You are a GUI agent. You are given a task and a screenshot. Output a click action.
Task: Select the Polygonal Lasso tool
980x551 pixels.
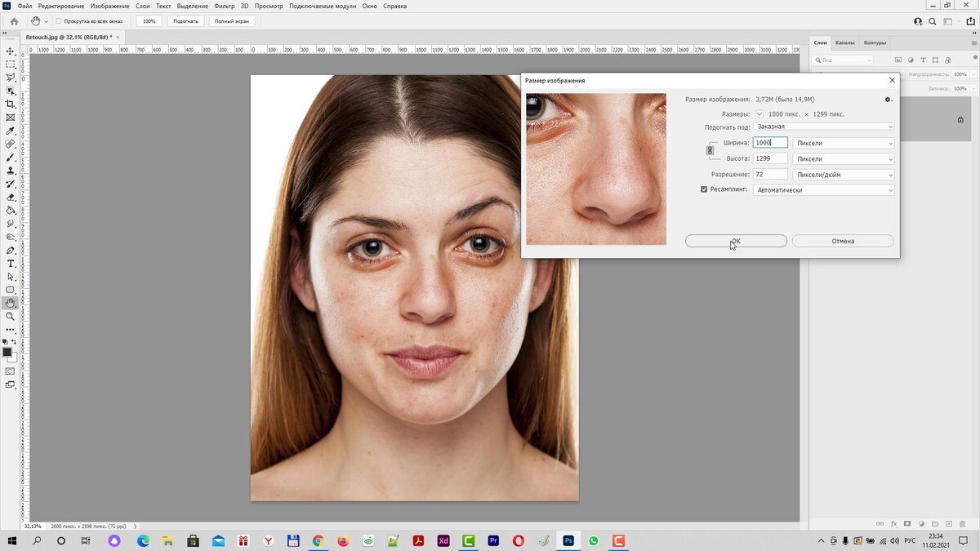pos(11,78)
